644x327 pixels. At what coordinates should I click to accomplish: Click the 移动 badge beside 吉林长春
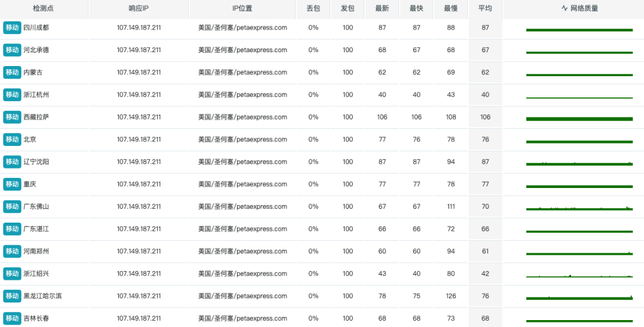click(x=12, y=318)
